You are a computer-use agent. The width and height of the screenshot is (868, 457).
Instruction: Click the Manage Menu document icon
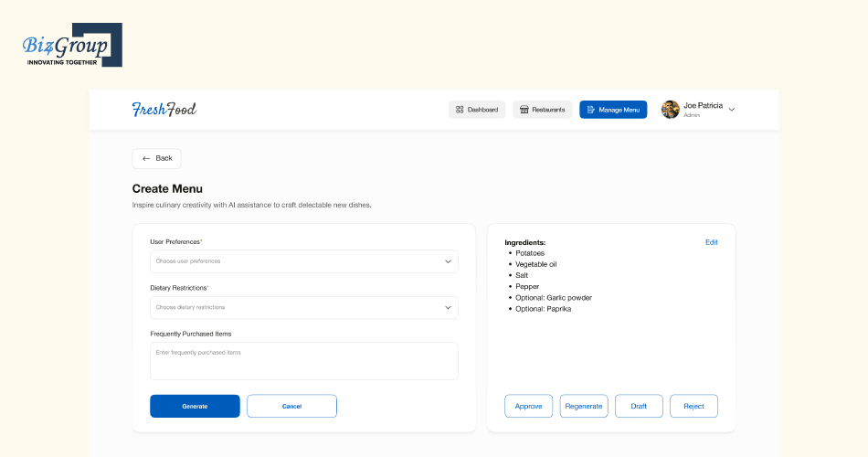pyautogui.click(x=590, y=110)
